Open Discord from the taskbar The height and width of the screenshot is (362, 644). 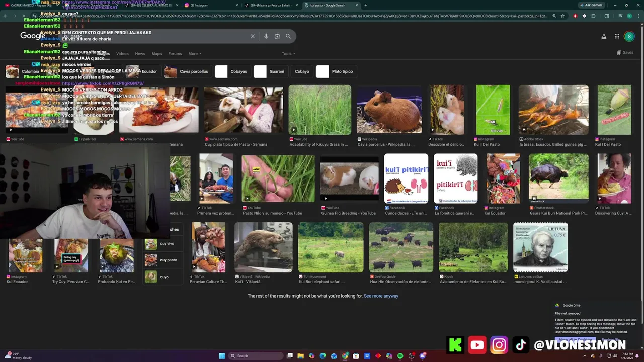click(x=423, y=356)
